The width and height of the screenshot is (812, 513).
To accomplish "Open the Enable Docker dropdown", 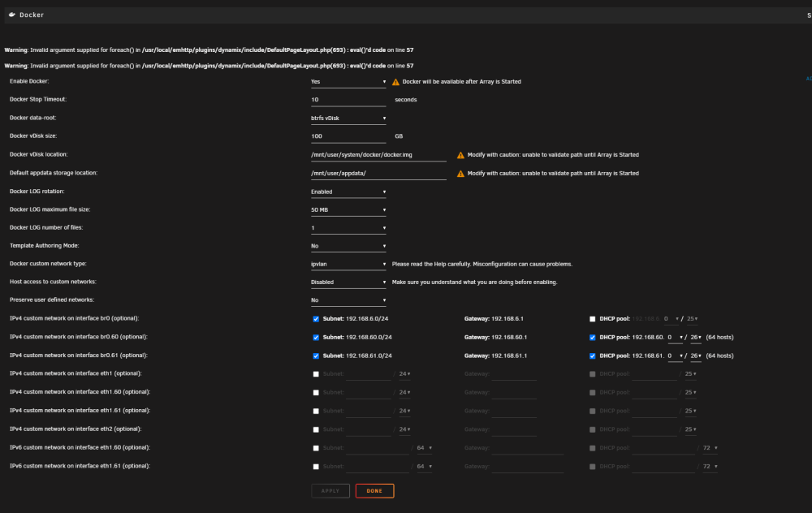I will pos(348,82).
